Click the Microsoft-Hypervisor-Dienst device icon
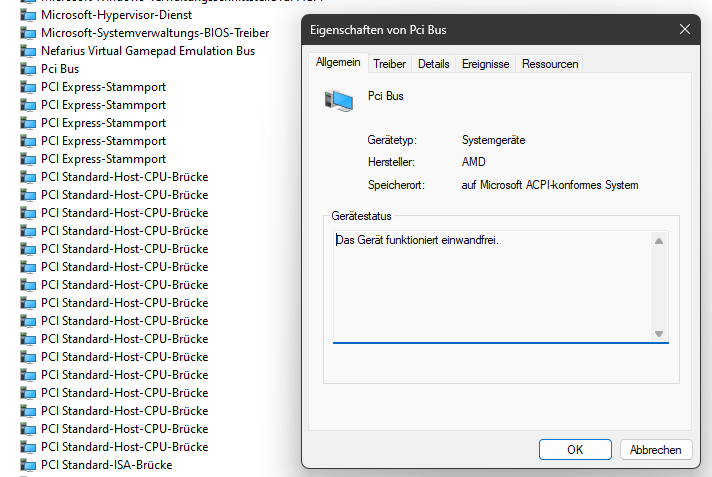Viewport: 712px width, 477px height. point(29,15)
